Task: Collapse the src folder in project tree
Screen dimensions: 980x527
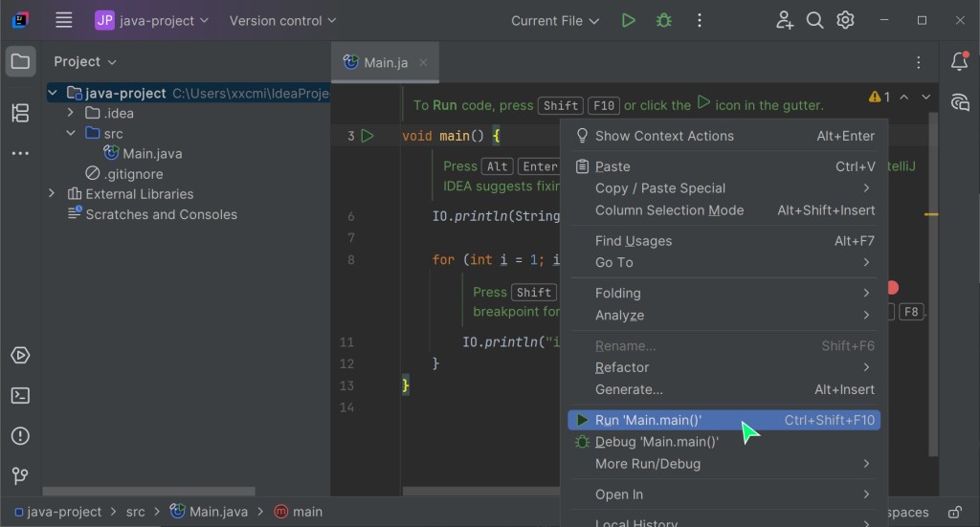Action: [x=71, y=134]
